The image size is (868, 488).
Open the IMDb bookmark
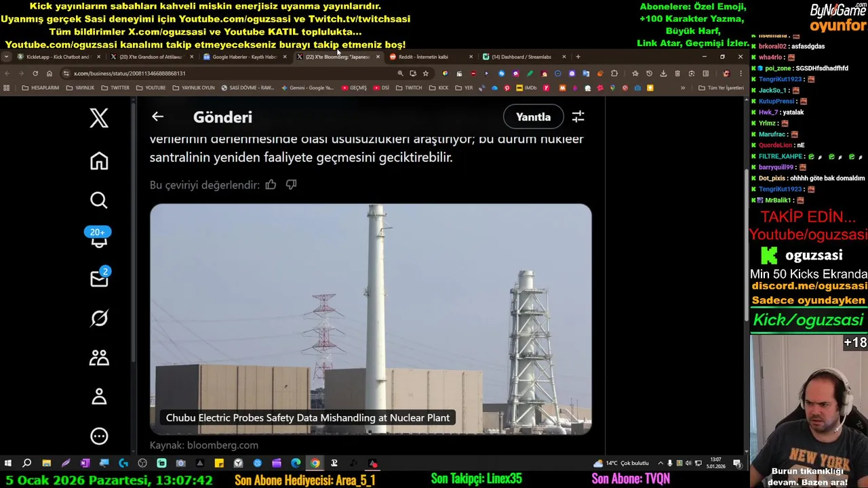coord(526,88)
